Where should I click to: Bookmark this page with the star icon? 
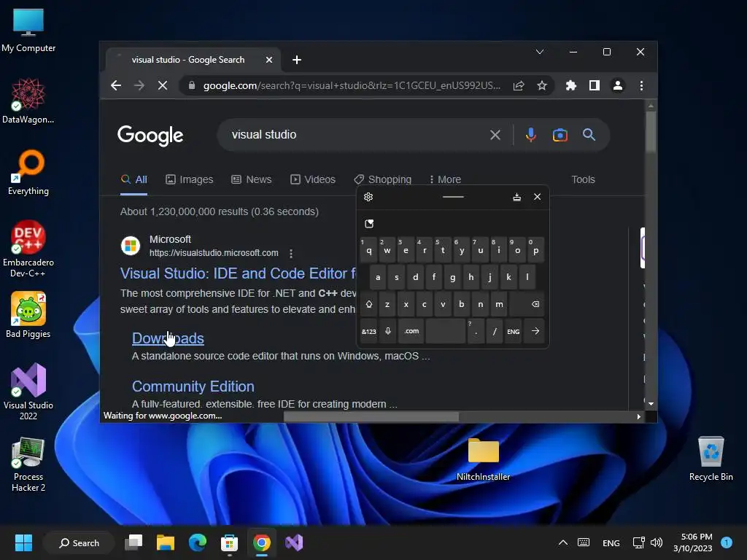coord(542,86)
